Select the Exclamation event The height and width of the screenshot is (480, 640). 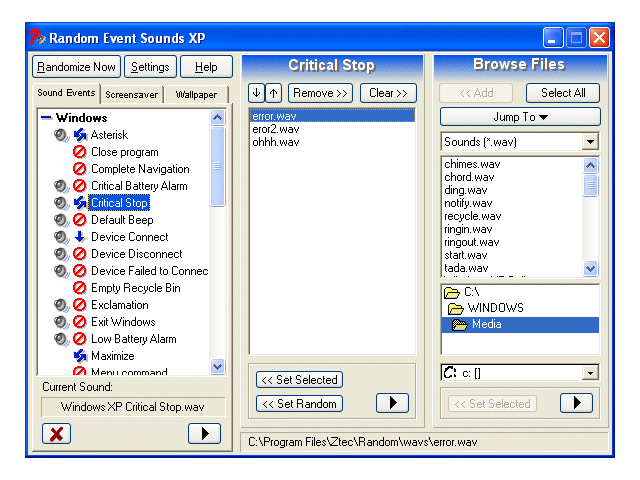120,305
